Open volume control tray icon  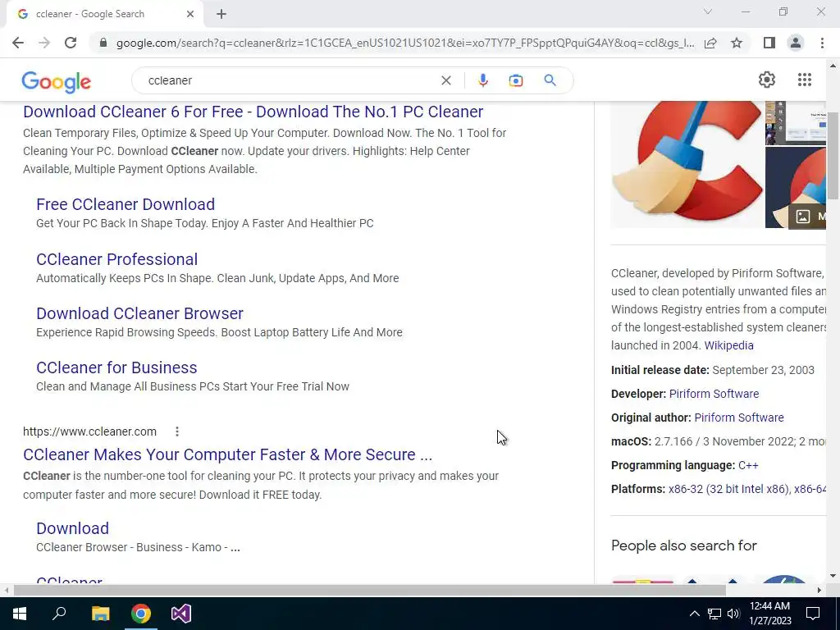733,614
